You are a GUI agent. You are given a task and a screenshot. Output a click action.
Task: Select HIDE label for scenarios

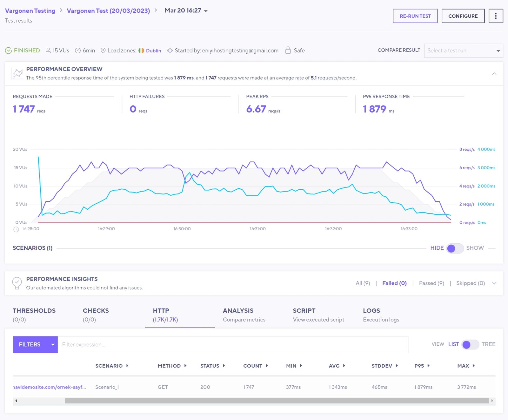(437, 248)
